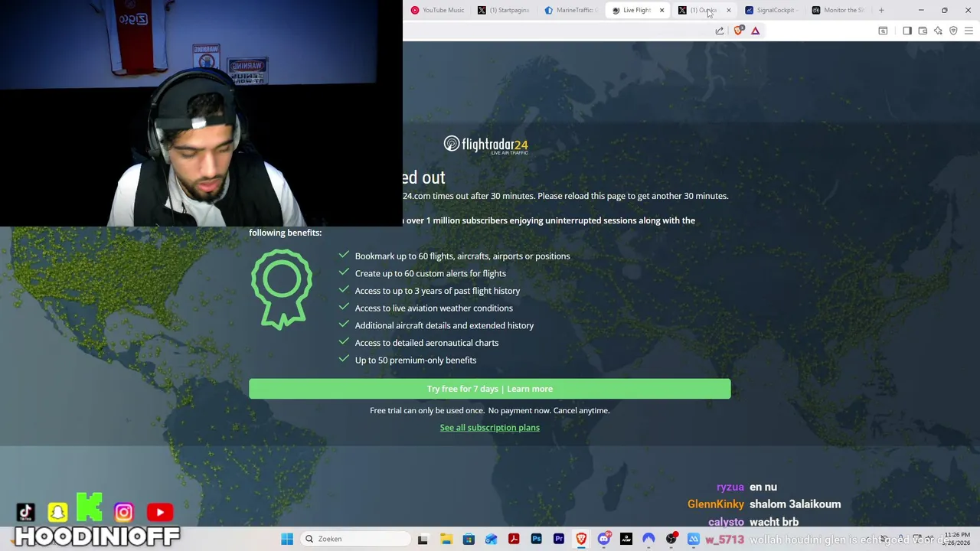Open Task View on the taskbar
The height and width of the screenshot is (551, 980).
pos(423,539)
